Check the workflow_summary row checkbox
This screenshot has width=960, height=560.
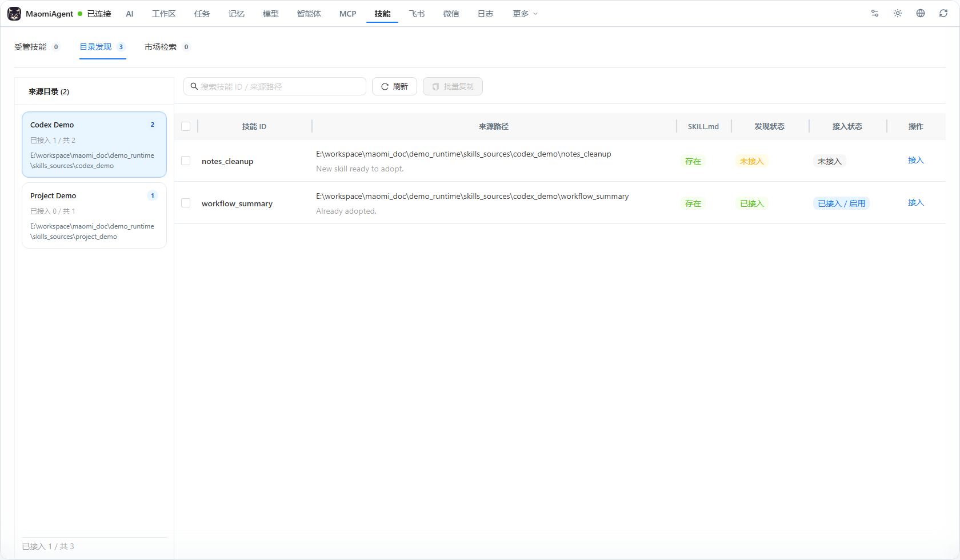point(186,203)
